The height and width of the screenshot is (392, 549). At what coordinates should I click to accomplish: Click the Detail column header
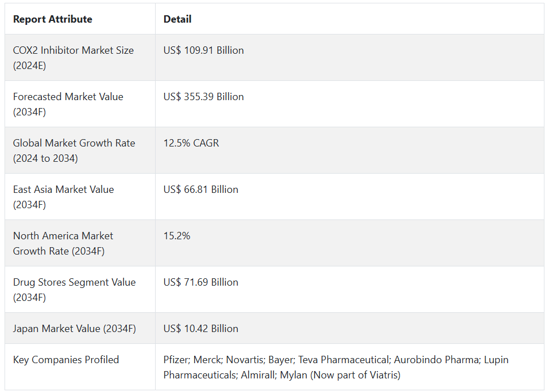[x=177, y=19]
